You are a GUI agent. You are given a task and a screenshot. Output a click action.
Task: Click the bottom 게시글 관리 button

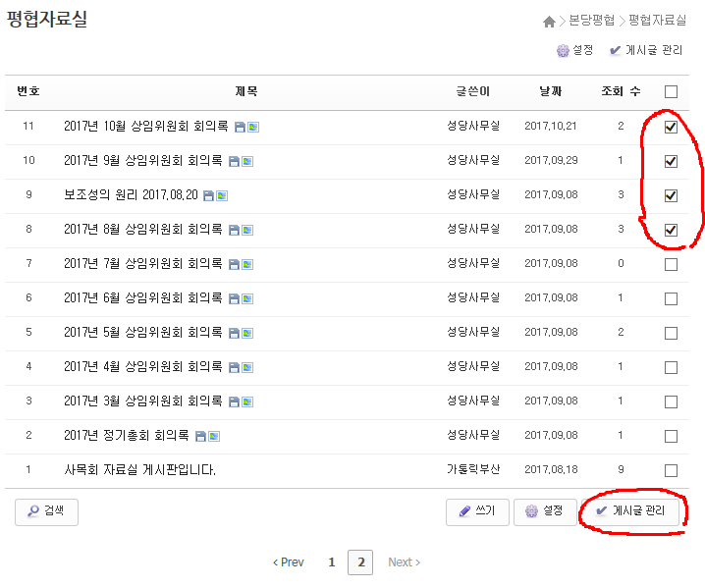[630, 511]
